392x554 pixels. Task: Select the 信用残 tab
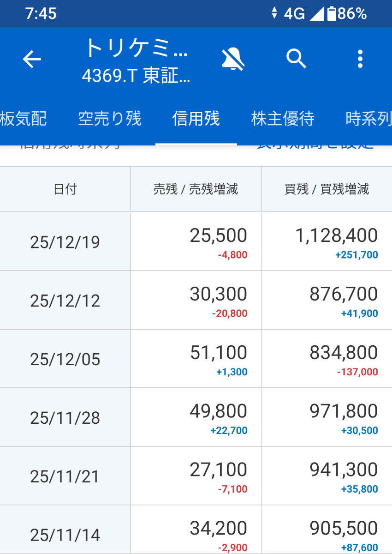coord(196,119)
